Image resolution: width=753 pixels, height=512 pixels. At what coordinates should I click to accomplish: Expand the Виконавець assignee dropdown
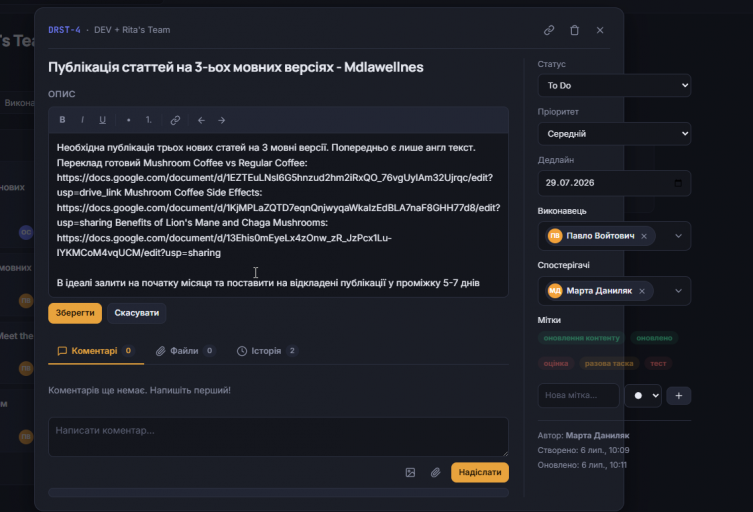(678, 236)
